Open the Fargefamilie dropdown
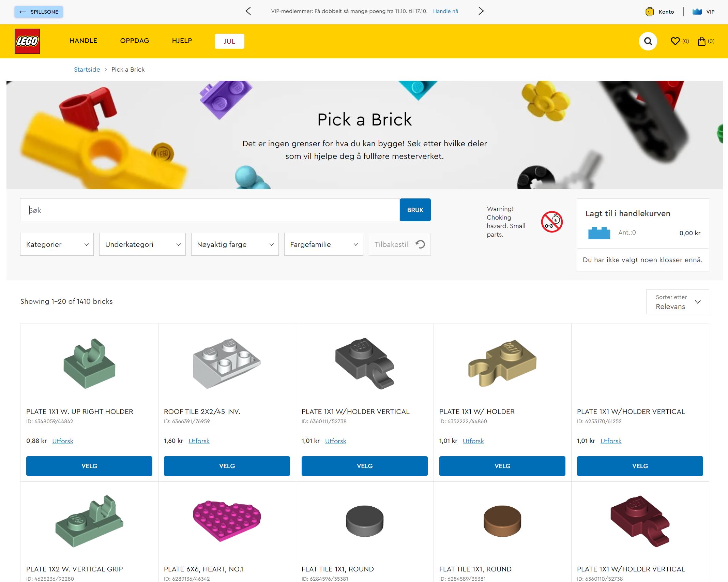 [x=324, y=244]
